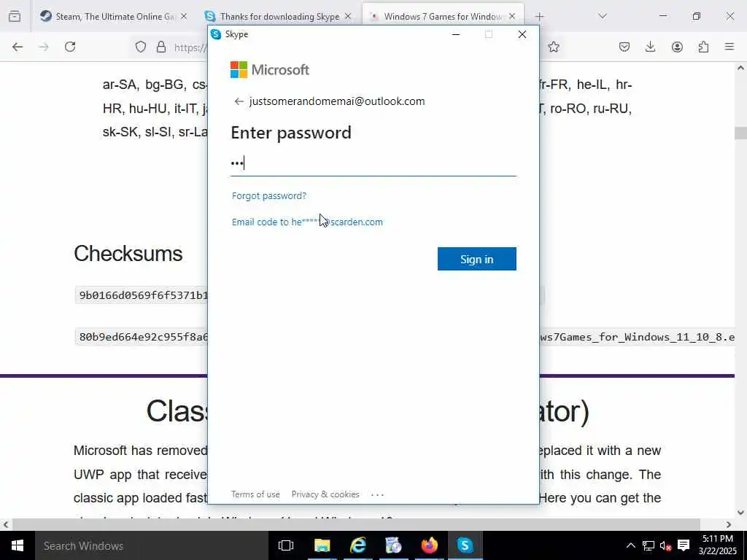Click the horizontal scrollbar in Firefox

click(x=356, y=524)
